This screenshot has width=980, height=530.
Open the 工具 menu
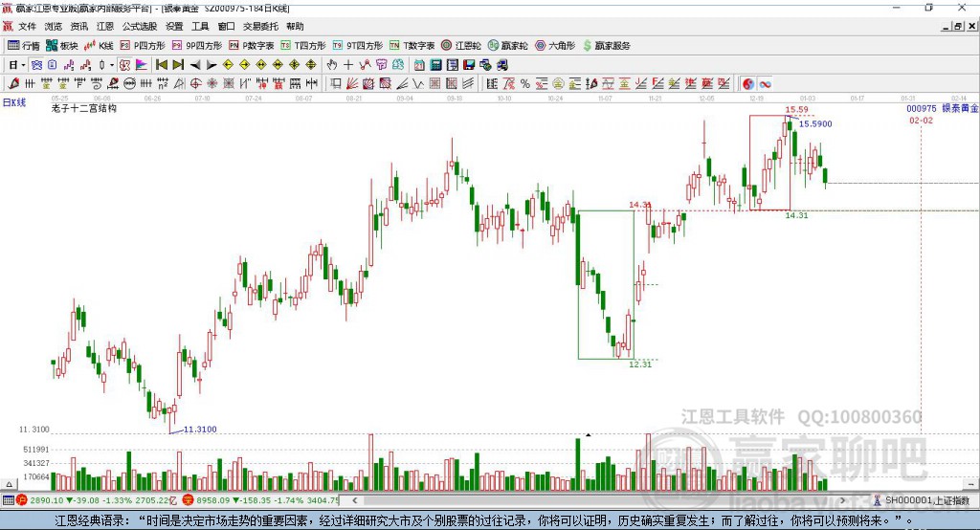200,26
